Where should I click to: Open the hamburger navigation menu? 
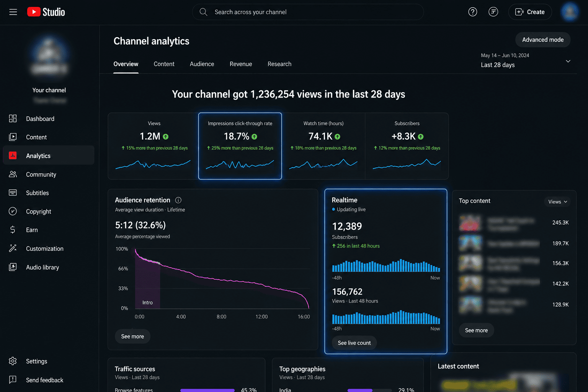coord(13,12)
